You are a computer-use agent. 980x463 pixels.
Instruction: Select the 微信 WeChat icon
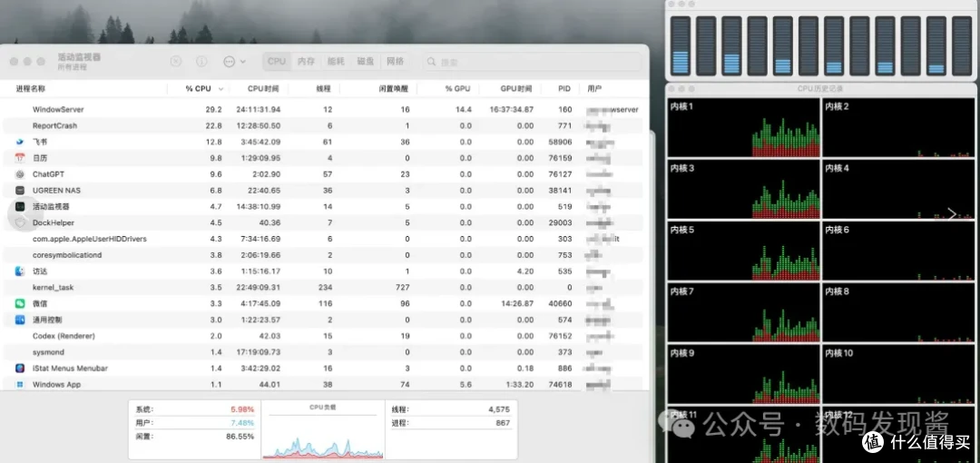(x=20, y=303)
